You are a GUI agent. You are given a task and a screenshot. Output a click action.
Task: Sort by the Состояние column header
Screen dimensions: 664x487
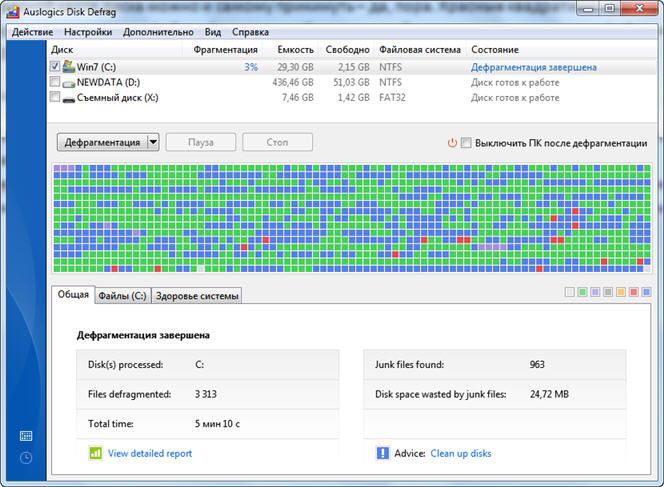495,50
